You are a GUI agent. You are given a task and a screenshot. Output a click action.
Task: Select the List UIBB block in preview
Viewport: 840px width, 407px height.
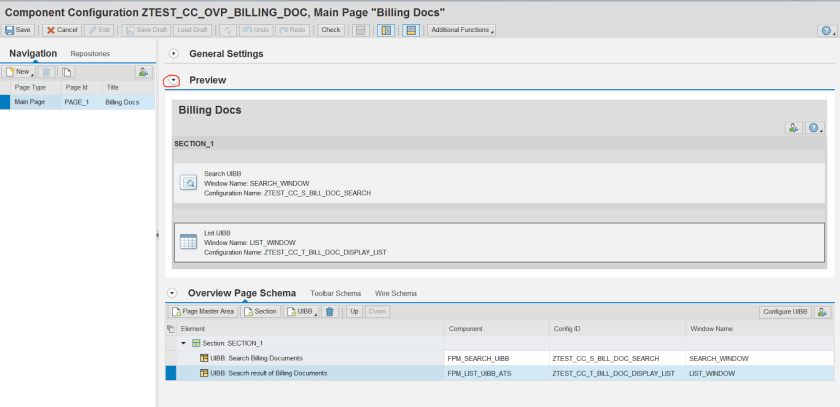coord(499,242)
